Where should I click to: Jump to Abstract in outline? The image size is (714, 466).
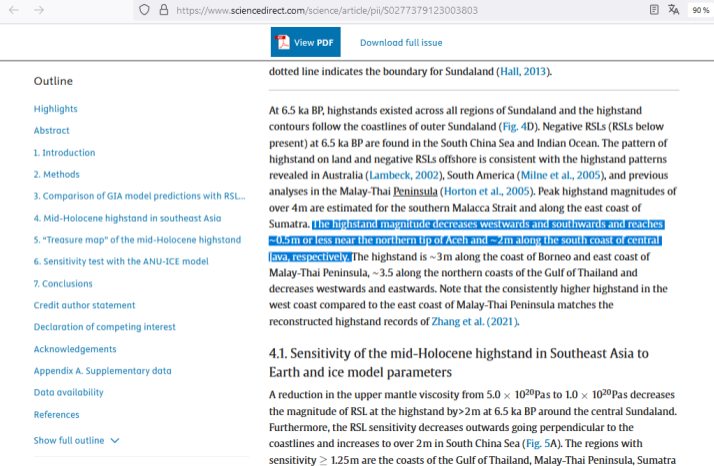[51, 130]
